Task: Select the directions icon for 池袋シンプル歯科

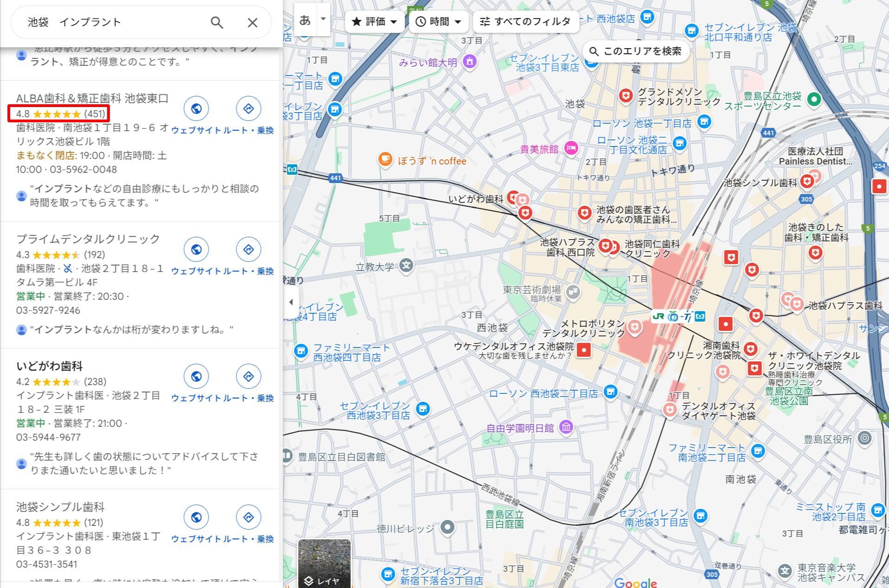Action: pyautogui.click(x=248, y=518)
